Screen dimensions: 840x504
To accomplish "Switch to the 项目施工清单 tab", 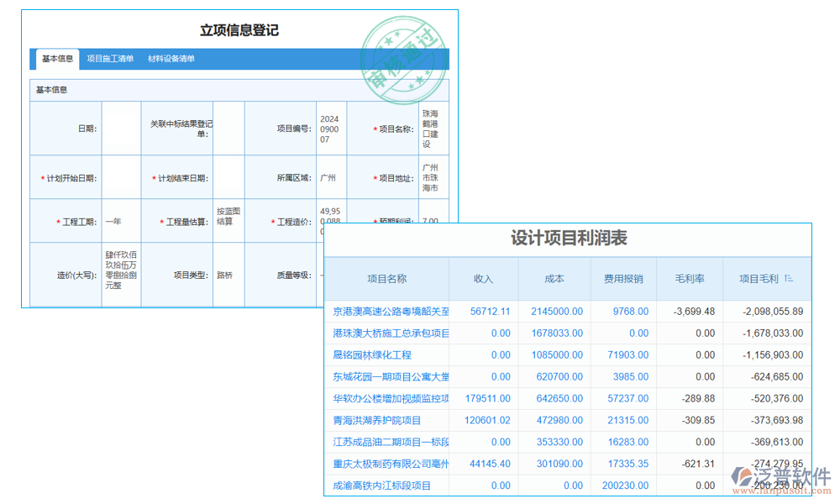I will tap(110, 59).
